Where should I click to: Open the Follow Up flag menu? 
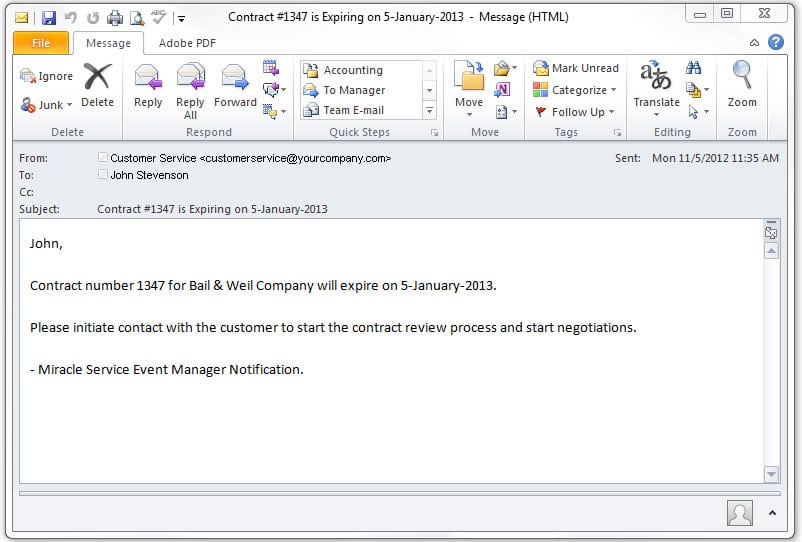tap(574, 112)
